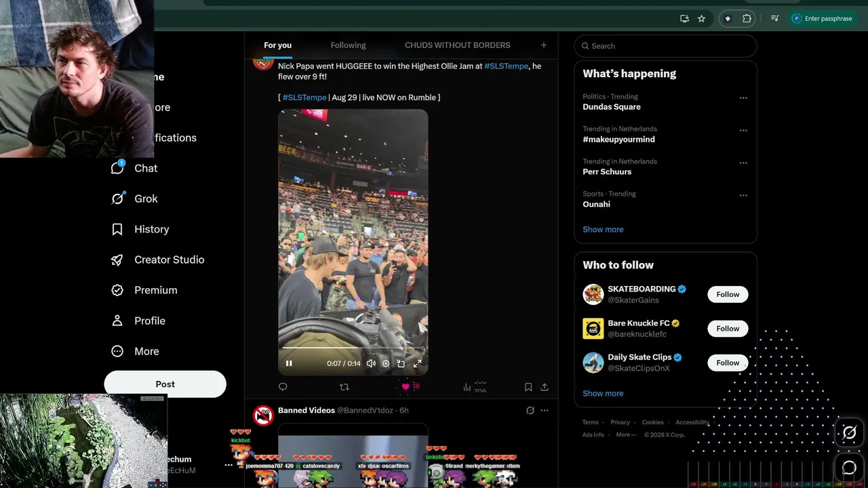Click the bracketed #SLSTempe hashtag link
The image size is (868, 488).
(304, 98)
